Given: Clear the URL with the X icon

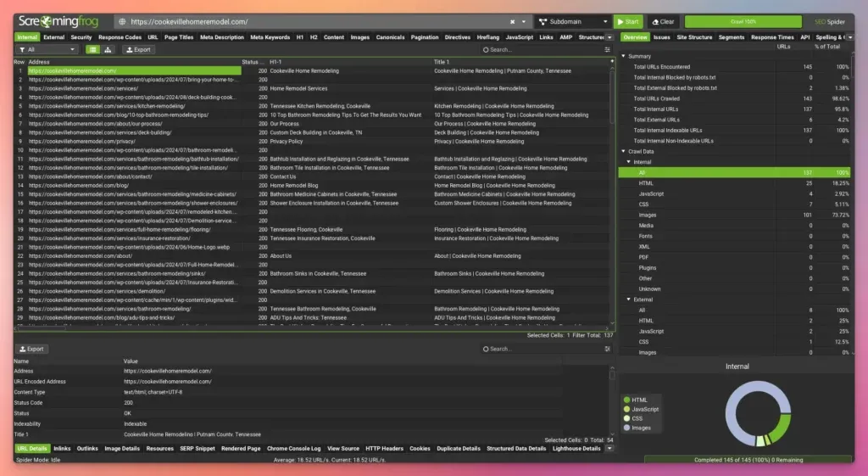Looking at the screenshot, I should [512, 21].
